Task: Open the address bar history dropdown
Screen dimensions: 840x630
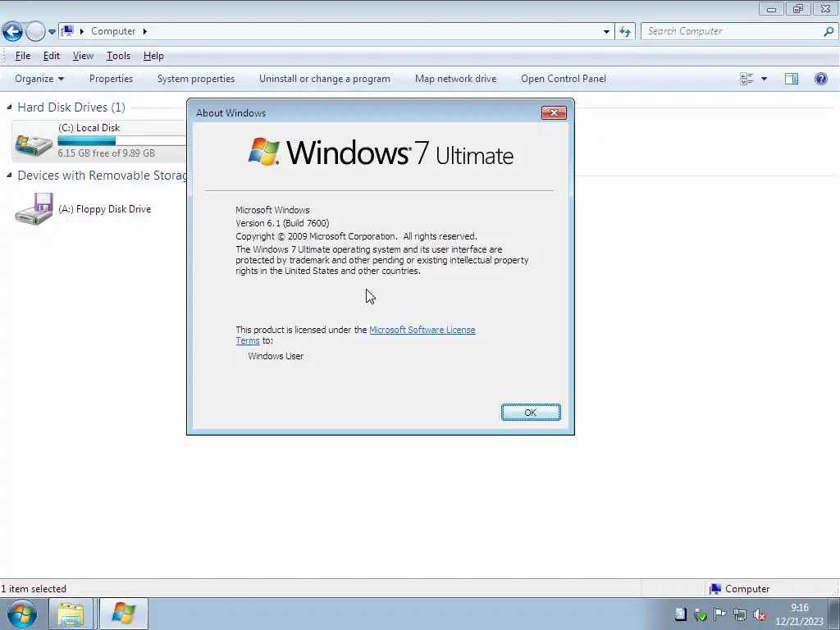Action: [x=606, y=32]
